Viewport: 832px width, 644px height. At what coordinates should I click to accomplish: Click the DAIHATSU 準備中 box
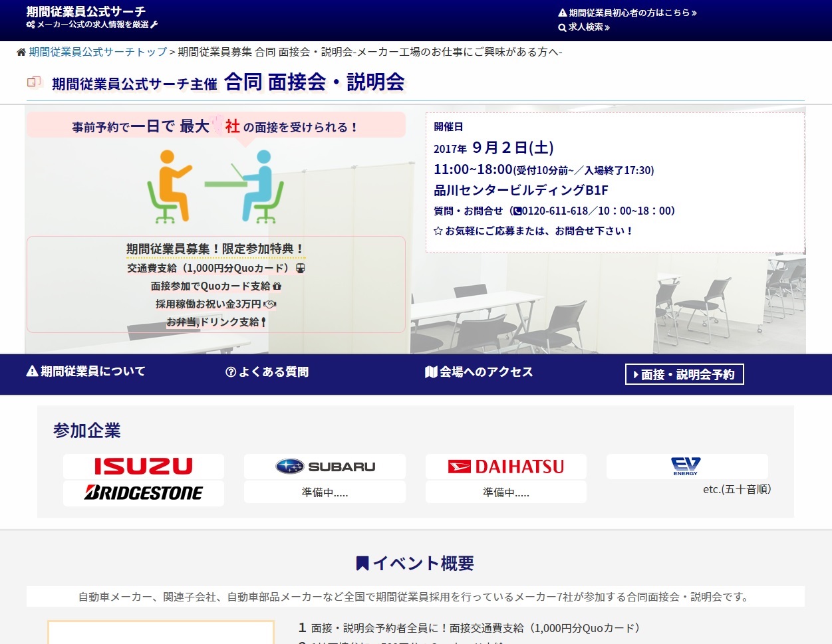505,492
